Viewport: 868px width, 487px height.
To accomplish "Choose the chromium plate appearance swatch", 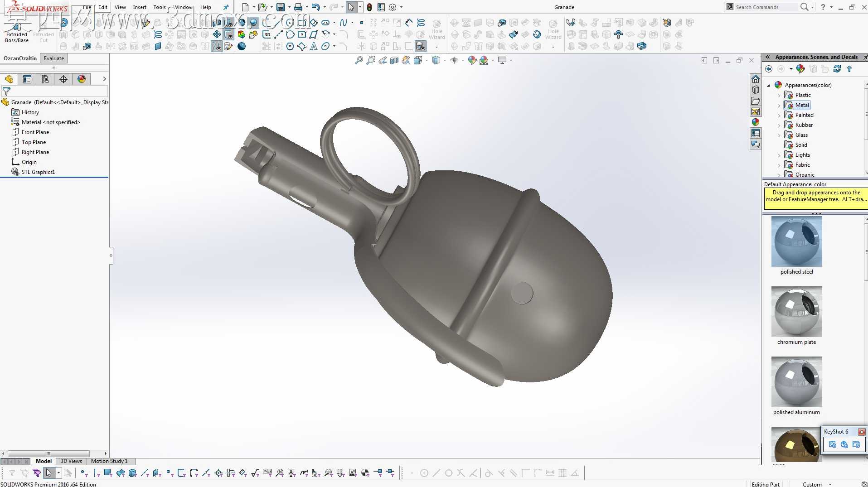I will click(x=796, y=312).
